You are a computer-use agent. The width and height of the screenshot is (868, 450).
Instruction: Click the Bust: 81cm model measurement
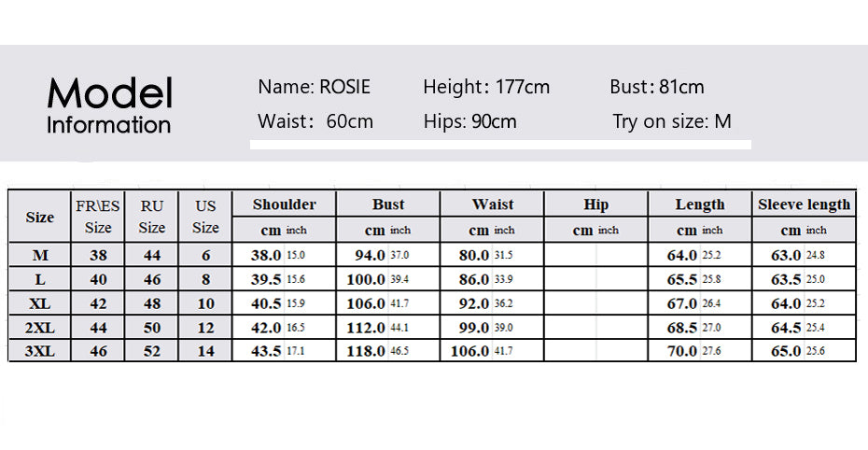657,88
